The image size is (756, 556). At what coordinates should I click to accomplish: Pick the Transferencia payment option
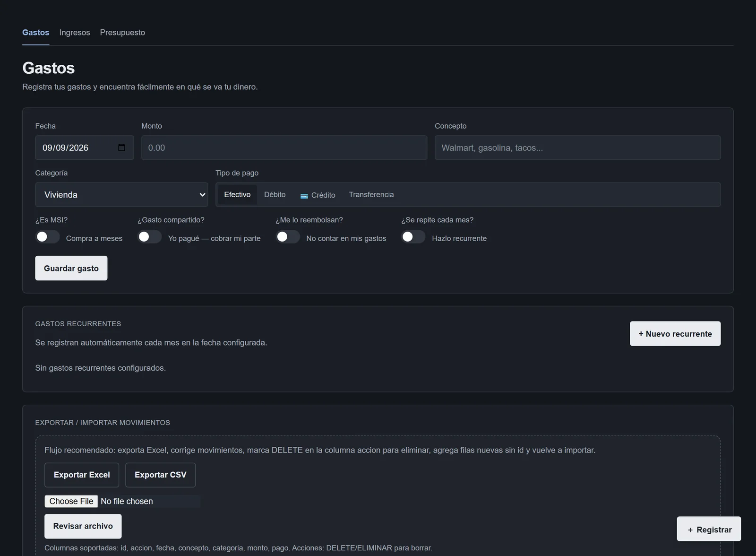pyautogui.click(x=371, y=195)
